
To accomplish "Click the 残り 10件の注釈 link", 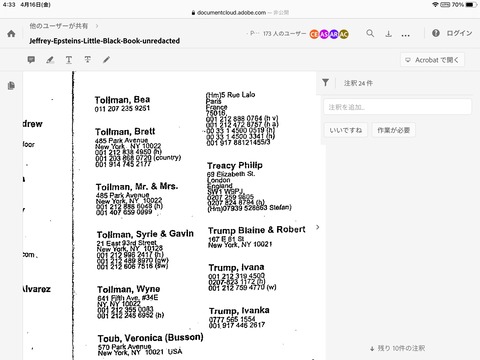I will [x=397, y=348].
